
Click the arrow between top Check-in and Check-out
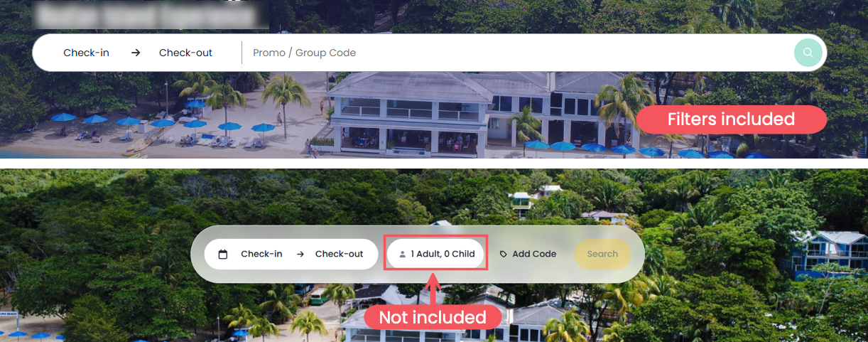tap(136, 53)
